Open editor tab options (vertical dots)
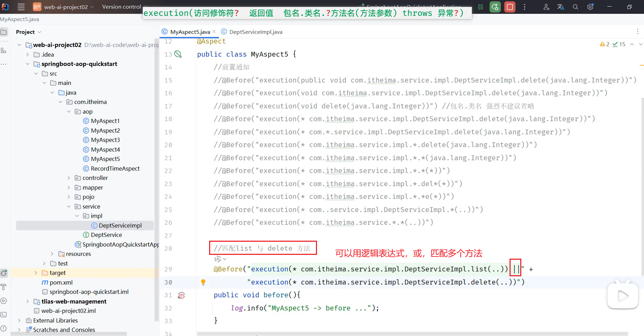 tap(638, 32)
